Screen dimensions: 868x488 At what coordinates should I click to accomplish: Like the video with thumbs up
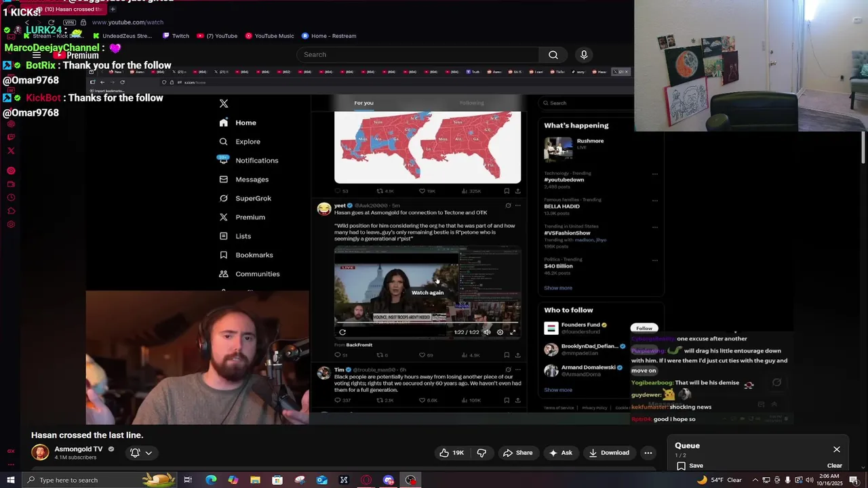451,453
